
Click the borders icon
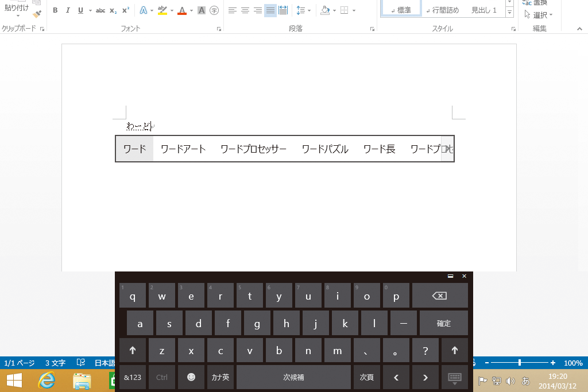pos(345,10)
